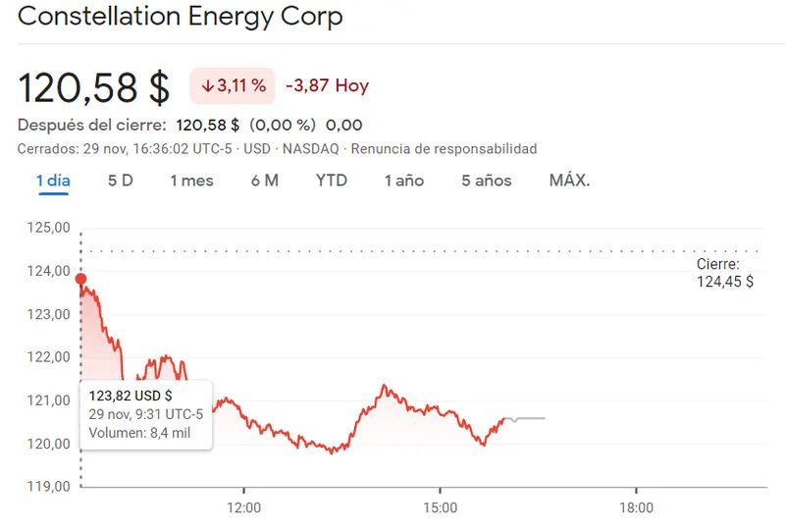Click the 15:00 time axis label
This screenshot has width=785, height=532.
pyautogui.click(x=440, y=507)
